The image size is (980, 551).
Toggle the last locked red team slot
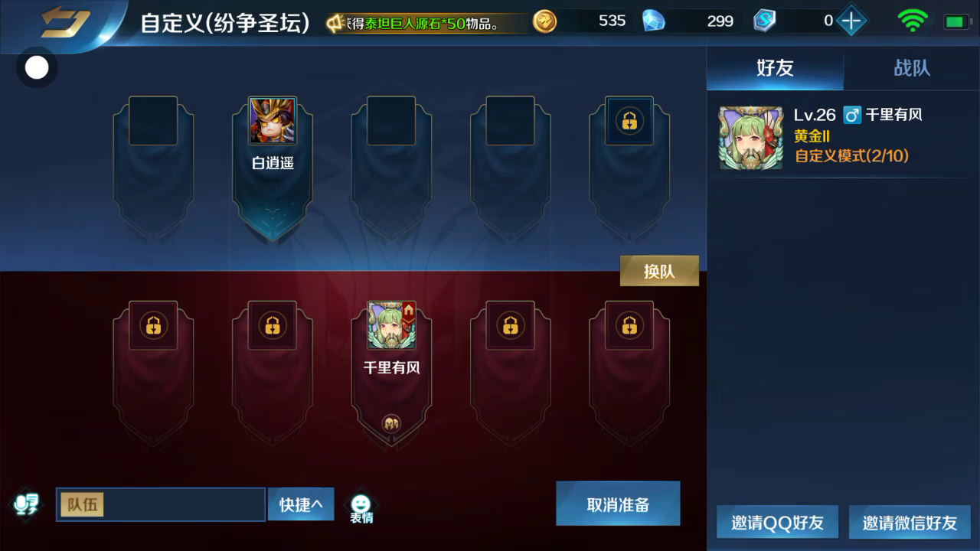tap(629, 325)
